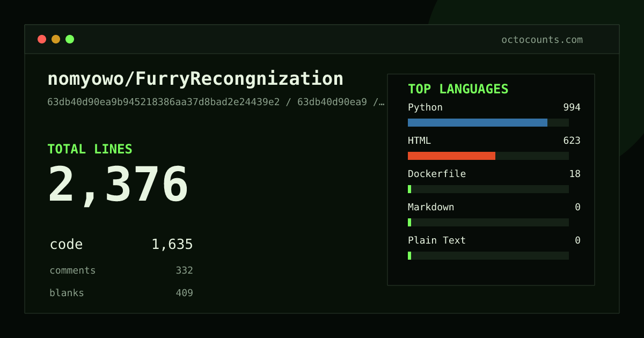Click the yellow minimize dot
This screenshot has width=644, height=338.
pos(56,39)
